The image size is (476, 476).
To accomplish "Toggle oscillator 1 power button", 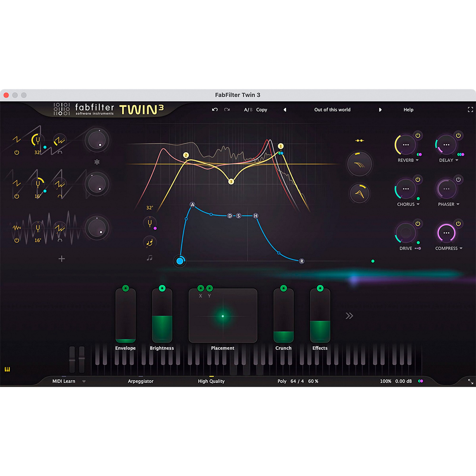I will (x=17, y=152).
